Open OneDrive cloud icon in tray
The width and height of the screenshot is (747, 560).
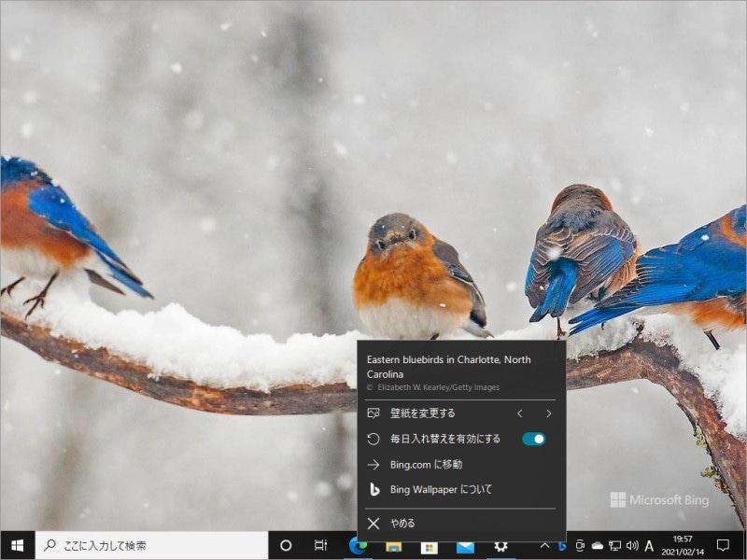pos(597,545)
